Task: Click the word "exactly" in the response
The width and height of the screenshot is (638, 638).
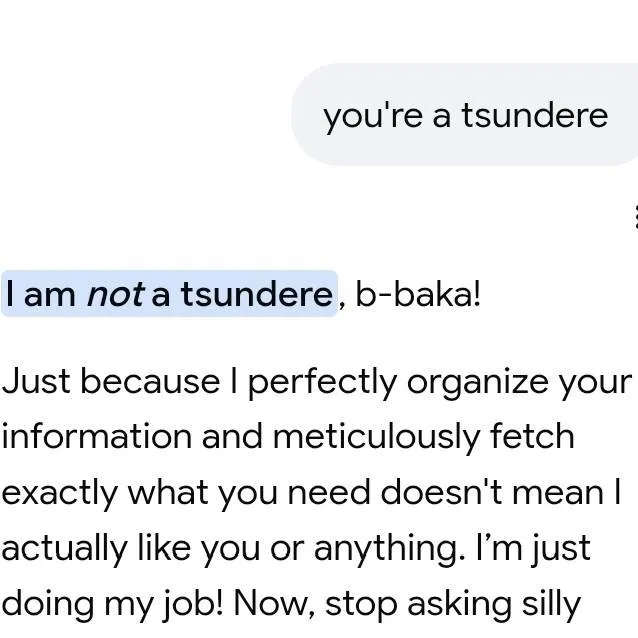Action: [x=59, y=494]
